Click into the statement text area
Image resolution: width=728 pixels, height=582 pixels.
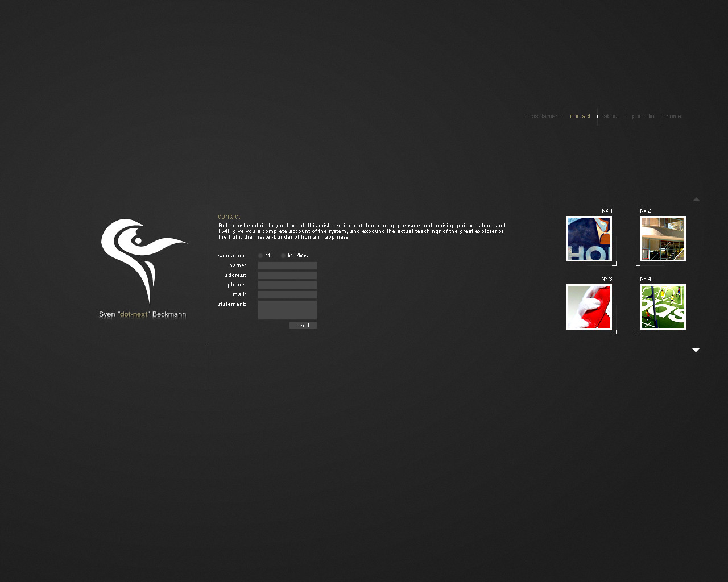click(x=287, y=310)
